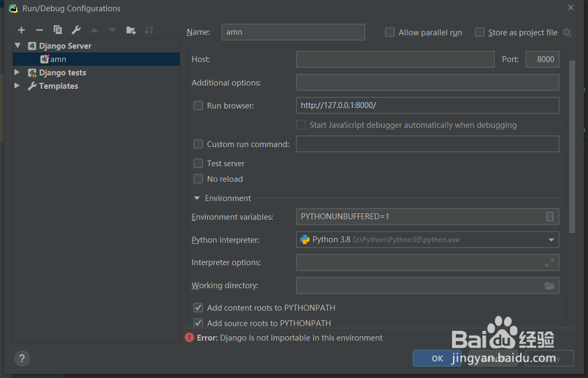Click the Working directory browse folder icon

[549, 286]
